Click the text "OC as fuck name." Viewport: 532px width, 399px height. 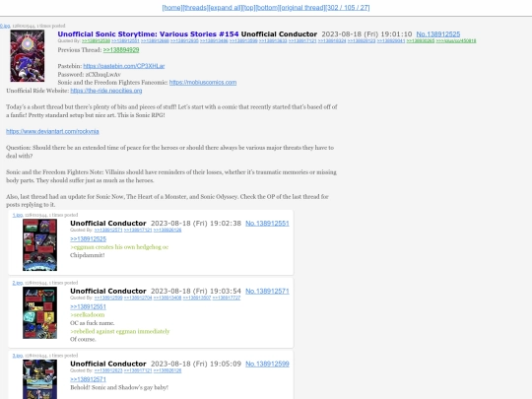(93, 323)
